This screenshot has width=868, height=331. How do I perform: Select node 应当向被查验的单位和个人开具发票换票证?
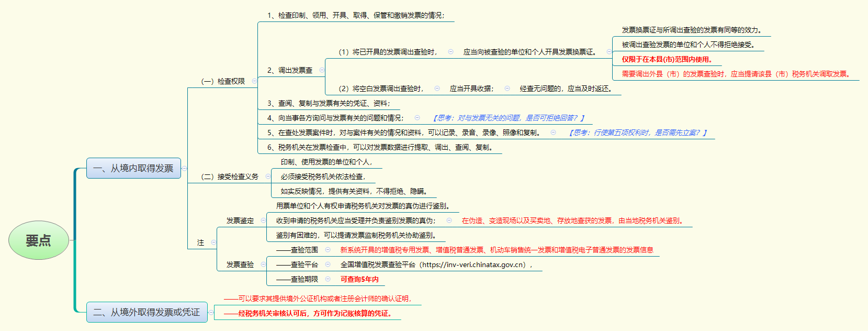pyautogui.click(x=531, y=52)
